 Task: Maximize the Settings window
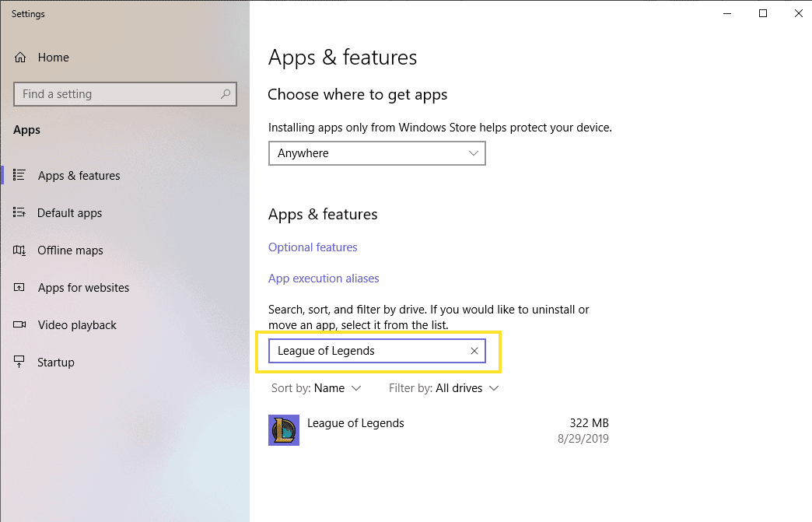click(763, 13)
